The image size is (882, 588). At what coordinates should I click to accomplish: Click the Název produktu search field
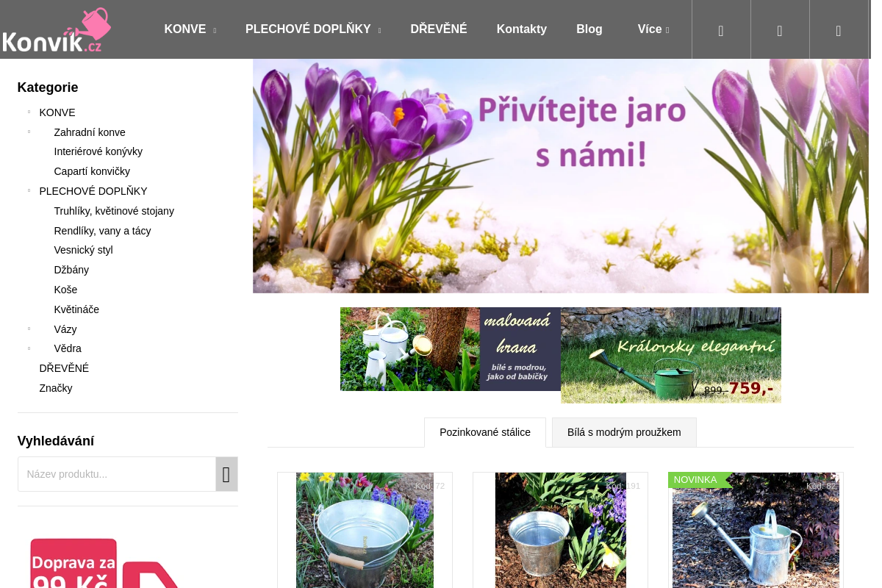pyautogui.click(x=117, y=474)
